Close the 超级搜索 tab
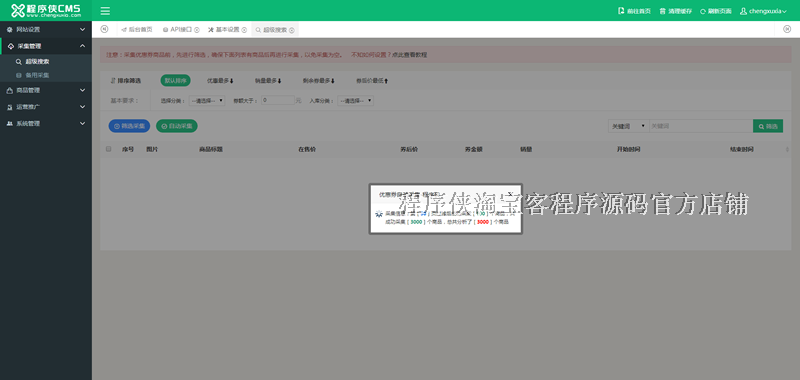 point(292,30)
